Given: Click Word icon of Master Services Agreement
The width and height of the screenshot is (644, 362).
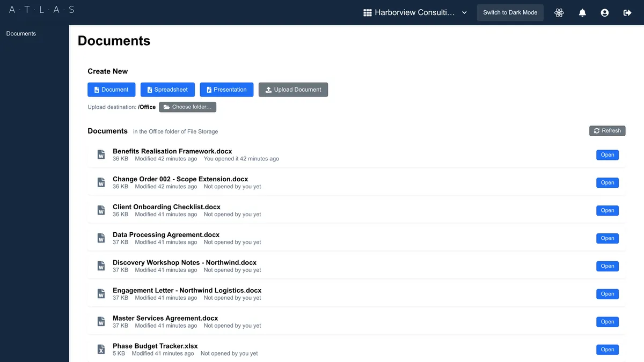Looking at the screenshot, I should [x=101, y=322].
